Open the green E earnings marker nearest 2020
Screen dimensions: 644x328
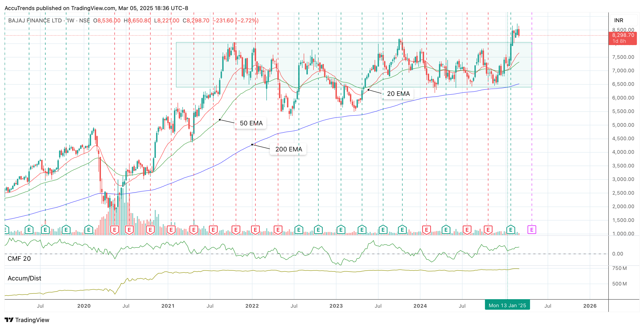tap(89, 229)
